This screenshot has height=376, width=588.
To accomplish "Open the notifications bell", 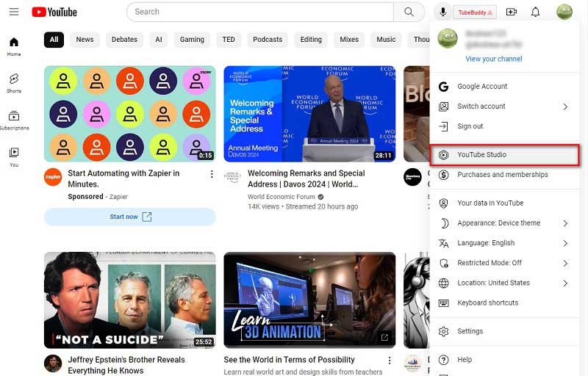I will pyautogui.click(x=536, y=12).
